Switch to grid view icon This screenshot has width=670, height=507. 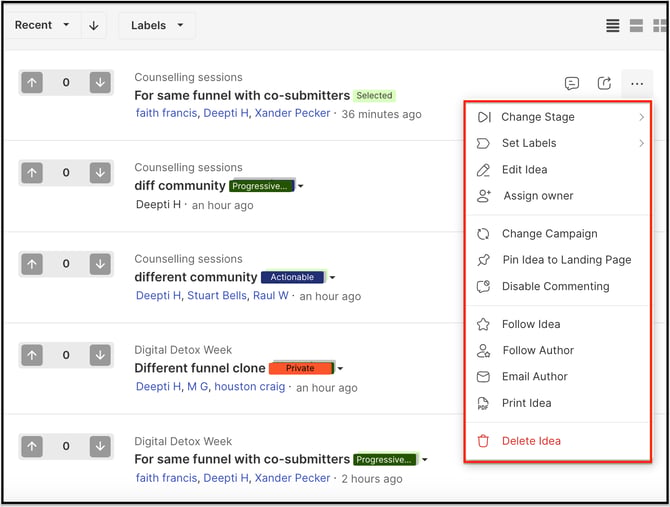(660, 26)
